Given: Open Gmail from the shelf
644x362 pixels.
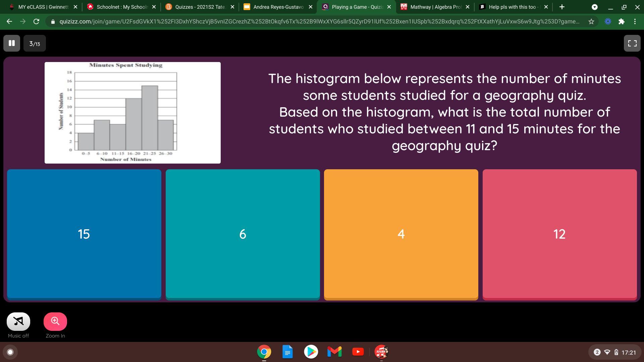Looking at the screenshot, I should click(334, 352).
